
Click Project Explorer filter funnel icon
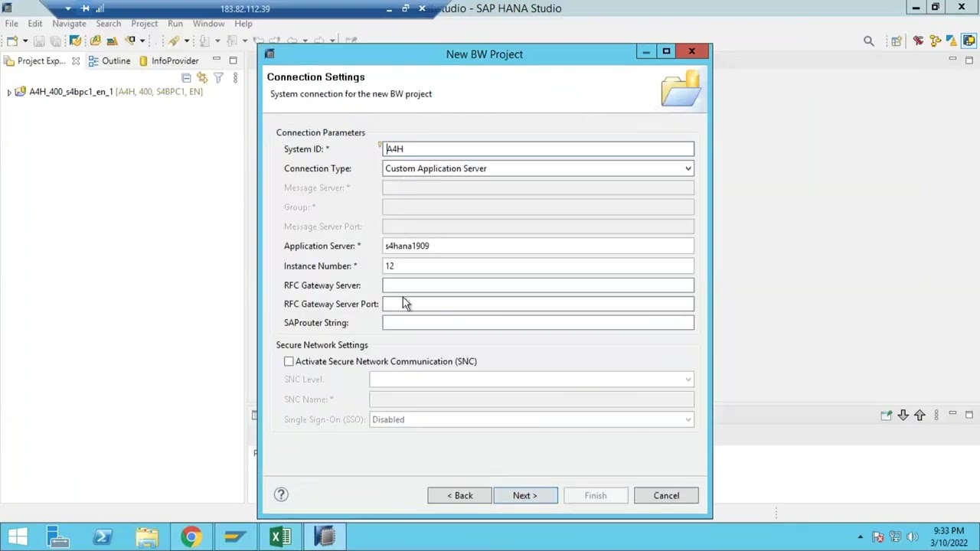click(218, 77)
